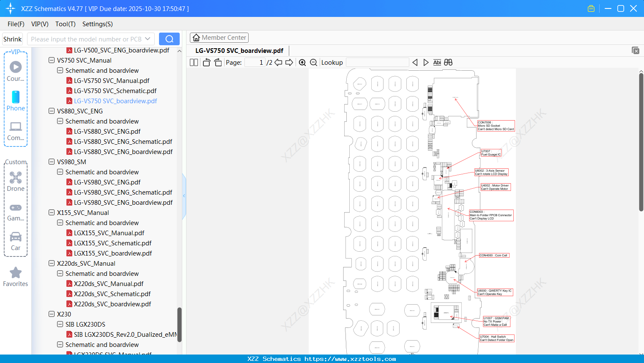Click inside the Lookup search field

tap(377, 62)
